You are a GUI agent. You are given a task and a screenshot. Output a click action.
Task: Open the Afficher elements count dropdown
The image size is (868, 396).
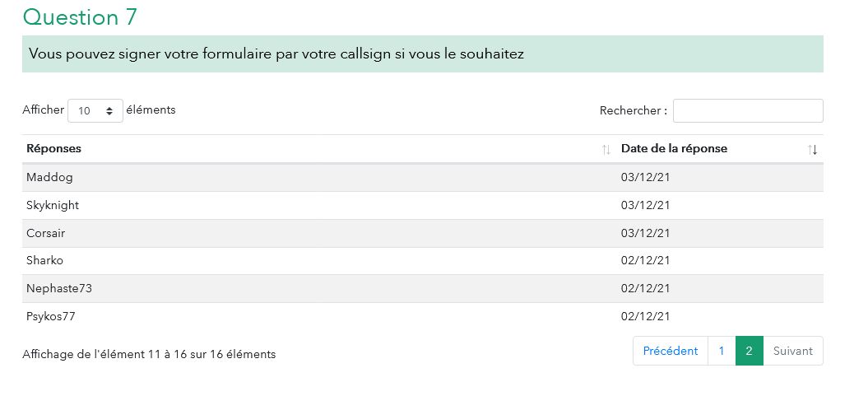point(95,110)
